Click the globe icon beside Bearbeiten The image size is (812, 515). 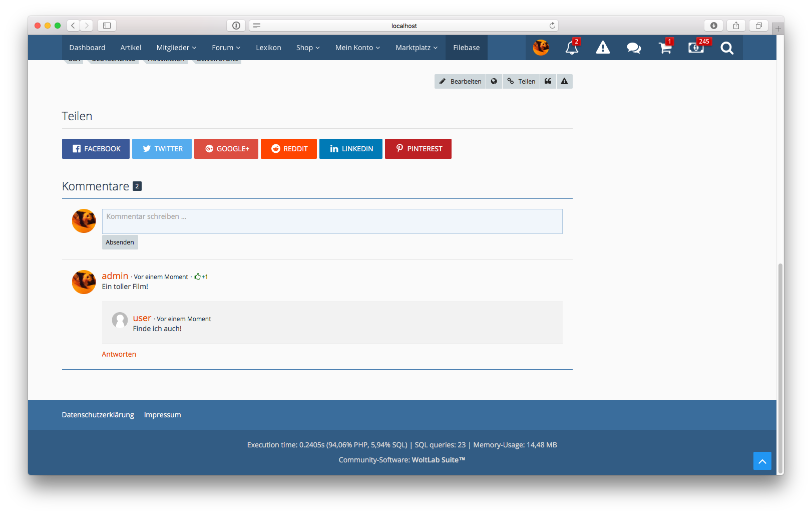[494, 81]
